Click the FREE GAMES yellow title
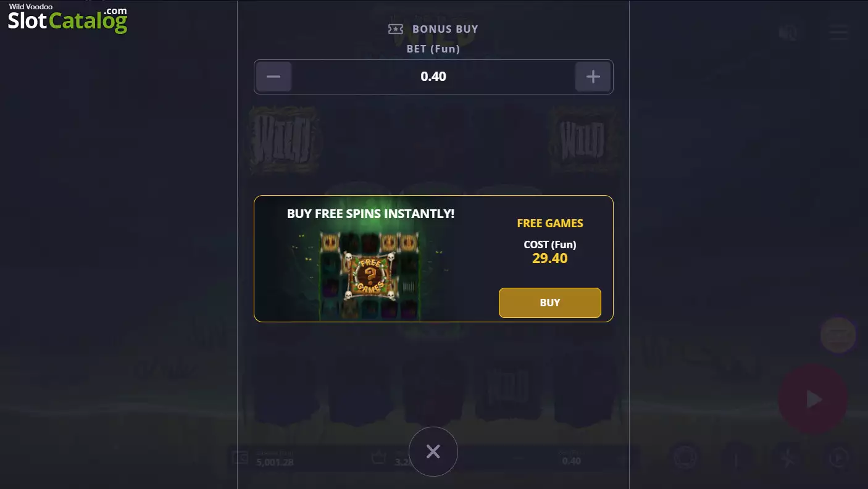The height and width of the screenshot is (489, 868). coord(550,224)
